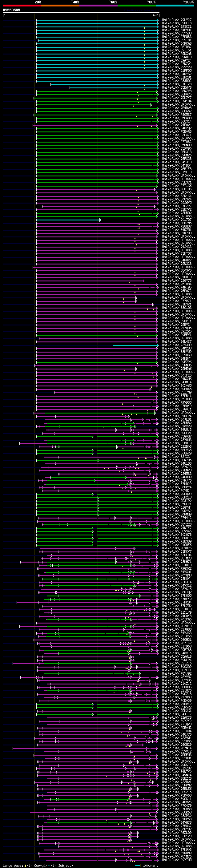Image resolution: width=197 pixels, height=868 pixels.
Task: Click the UniRef100_Q3MBB0 hit name
Action: [177, 423]
